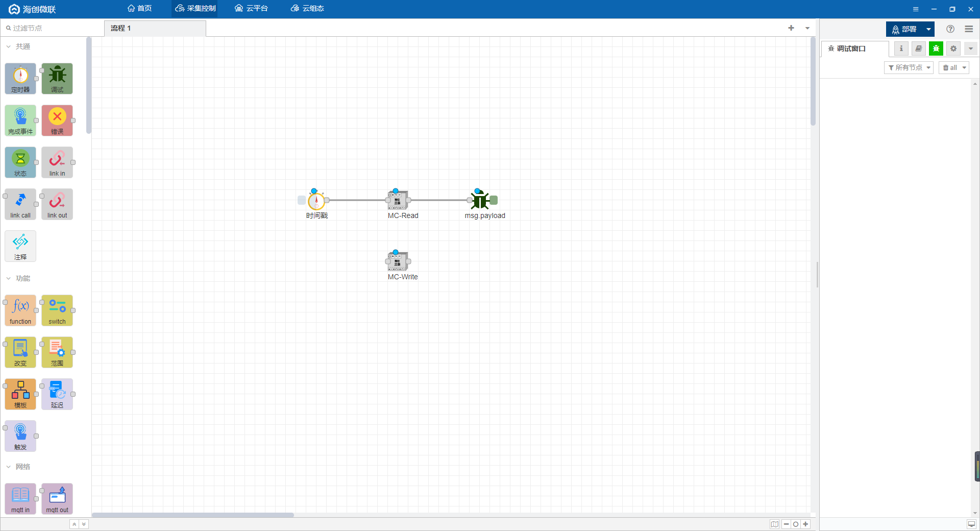Open the all clear-messages dropdown

pyautogui.click(x=954, y=67)
